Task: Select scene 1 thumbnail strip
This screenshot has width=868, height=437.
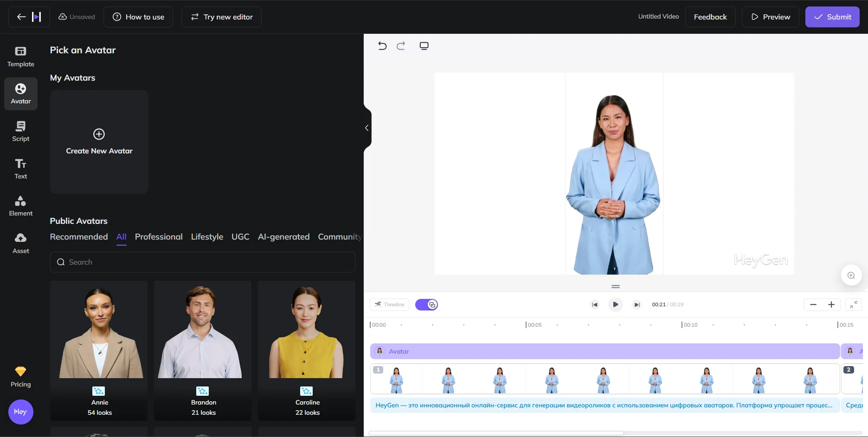Action: tap(605, 379)
